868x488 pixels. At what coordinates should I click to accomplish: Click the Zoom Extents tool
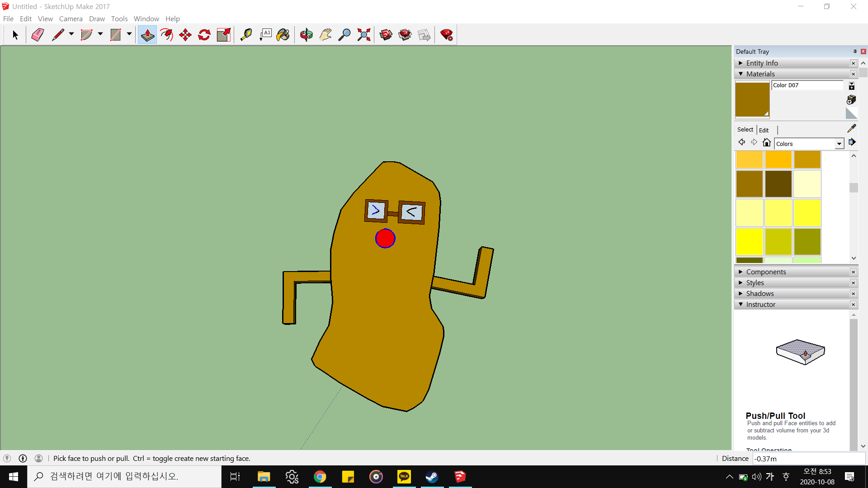click(x=364, y=35)
